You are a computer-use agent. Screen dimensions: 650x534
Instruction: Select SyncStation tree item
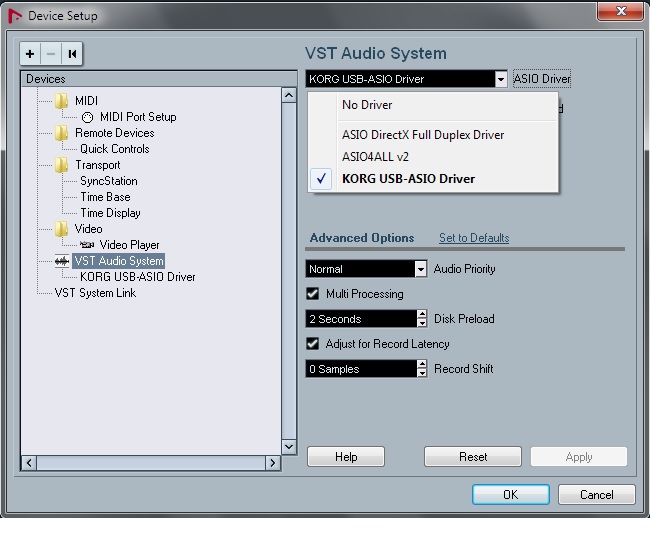[109, 181]
